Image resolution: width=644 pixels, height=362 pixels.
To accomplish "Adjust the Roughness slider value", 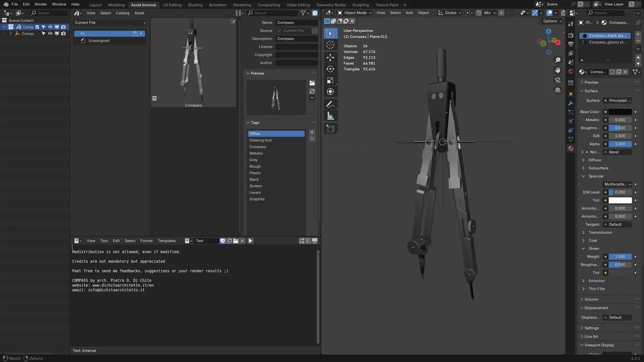I will [x=619, y=128].
